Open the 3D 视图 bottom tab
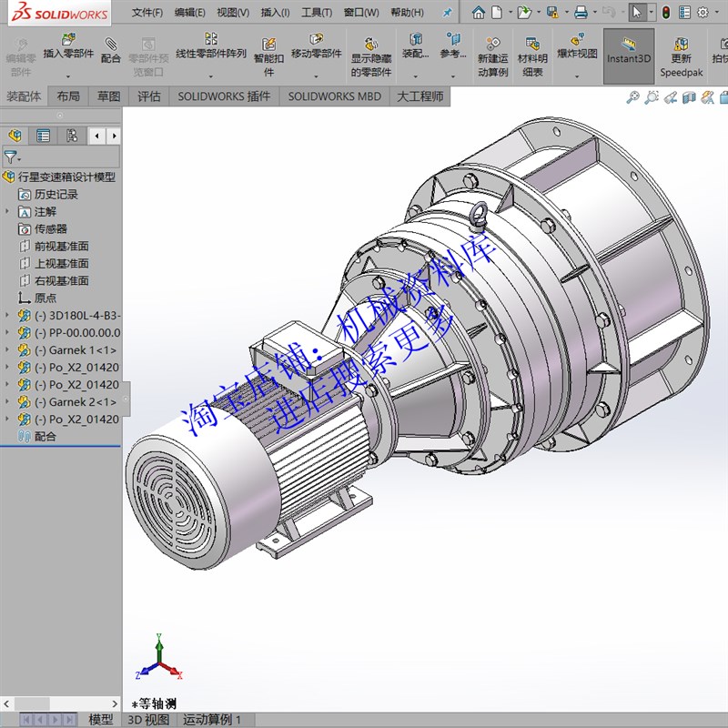 coord(148,720)
